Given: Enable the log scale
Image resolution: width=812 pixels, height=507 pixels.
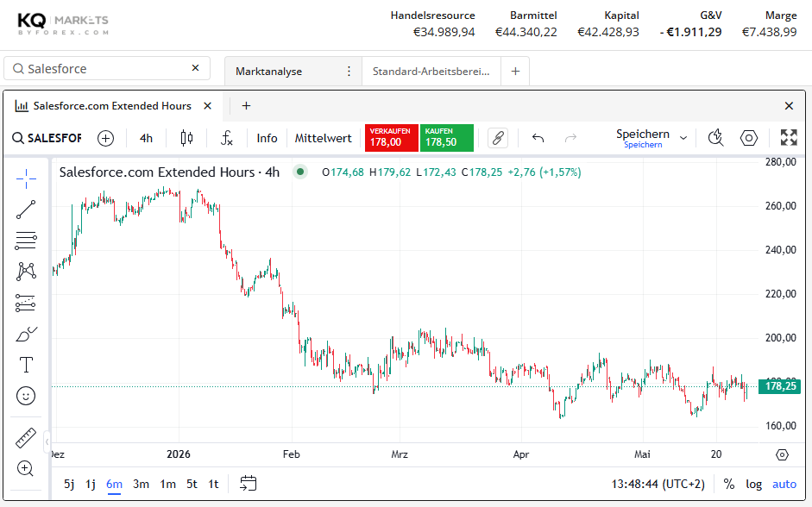Looking at the screenshot, I should [753, 484].
